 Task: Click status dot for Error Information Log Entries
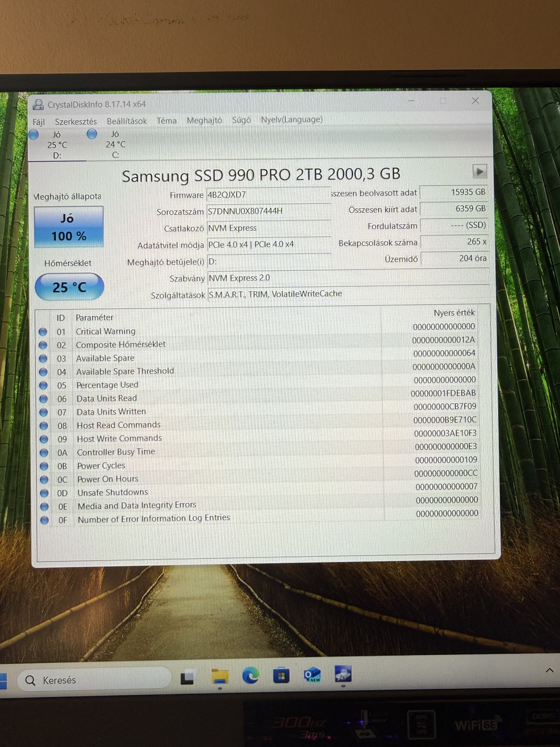click(45, 520)
